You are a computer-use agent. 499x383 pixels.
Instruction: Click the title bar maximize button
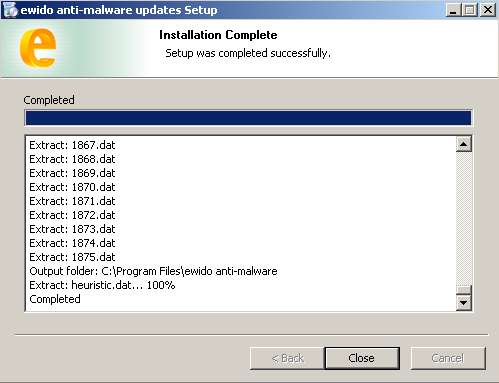pyautogui.click(x=470, y=10)
